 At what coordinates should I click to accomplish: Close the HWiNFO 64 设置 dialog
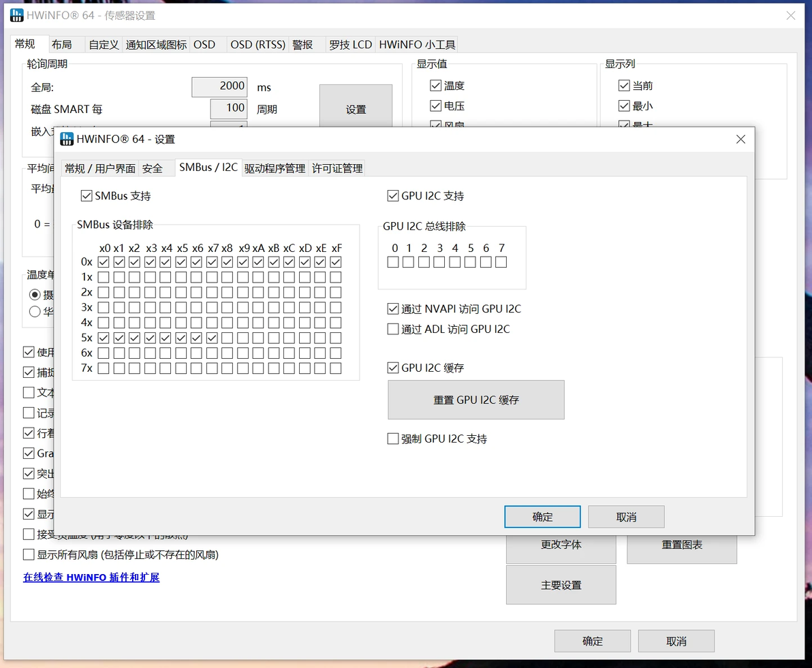(740, 139)
